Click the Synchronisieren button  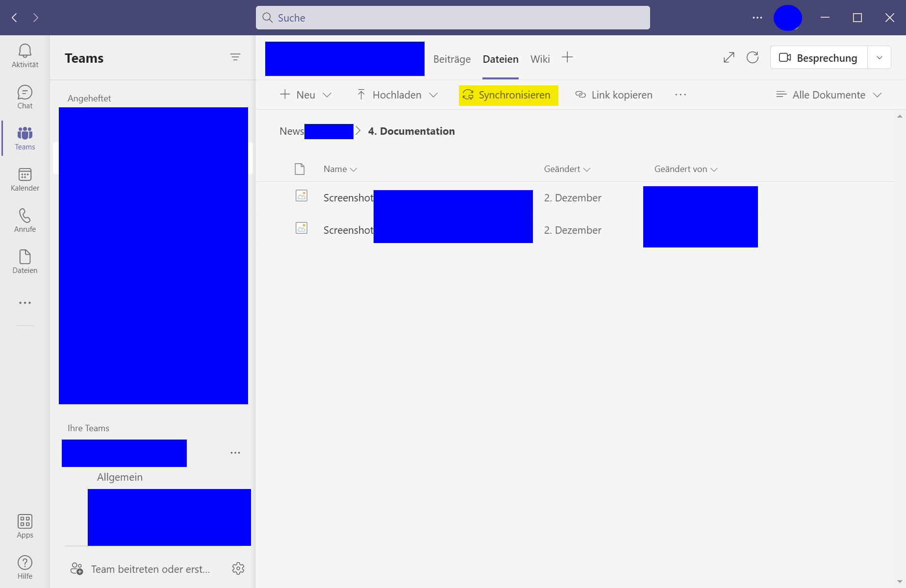508,95
